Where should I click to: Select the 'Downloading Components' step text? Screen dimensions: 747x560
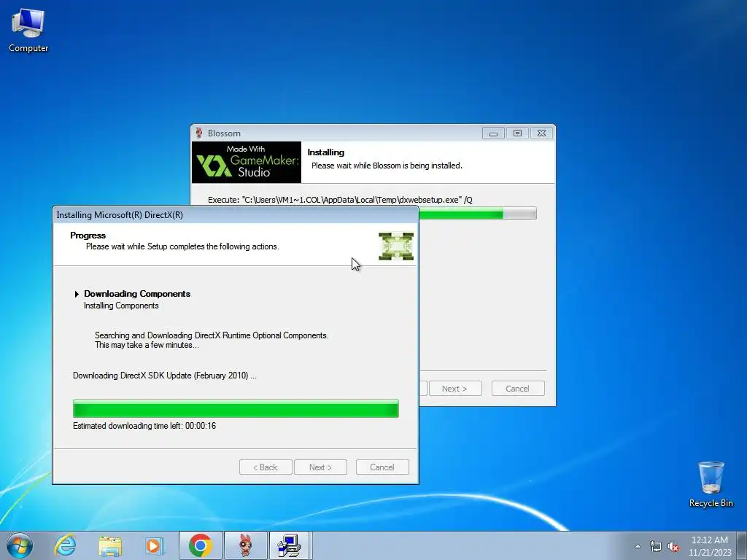coord(137,294)
